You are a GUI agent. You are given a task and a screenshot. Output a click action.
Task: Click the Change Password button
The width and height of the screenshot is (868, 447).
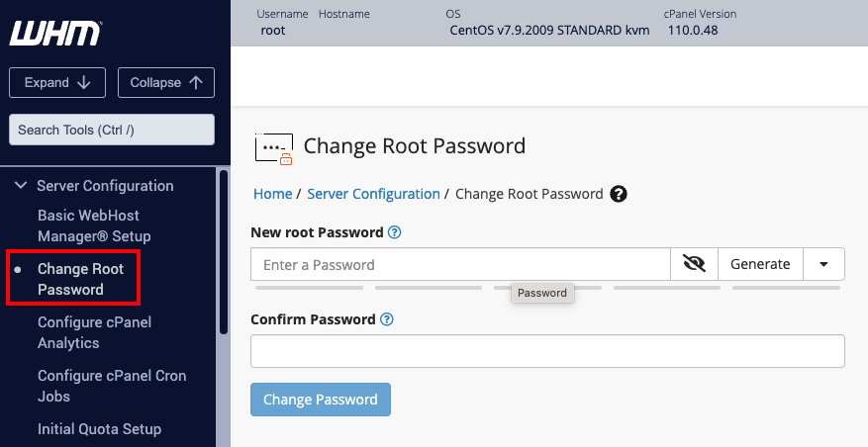(321, 400)
